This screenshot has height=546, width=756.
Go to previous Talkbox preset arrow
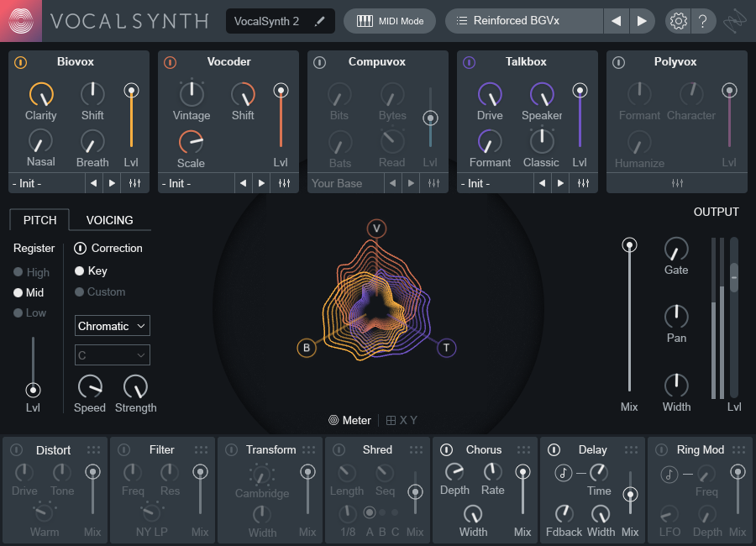click(542, 183)
